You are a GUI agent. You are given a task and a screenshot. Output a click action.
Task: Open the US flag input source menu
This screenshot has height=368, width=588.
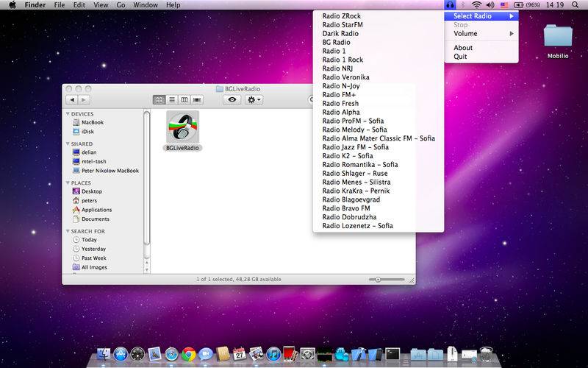[x=504, y=5]
